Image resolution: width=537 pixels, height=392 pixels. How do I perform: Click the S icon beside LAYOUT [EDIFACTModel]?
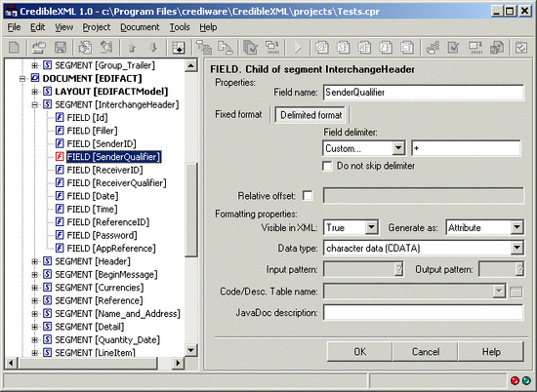[x=47, y=92]
